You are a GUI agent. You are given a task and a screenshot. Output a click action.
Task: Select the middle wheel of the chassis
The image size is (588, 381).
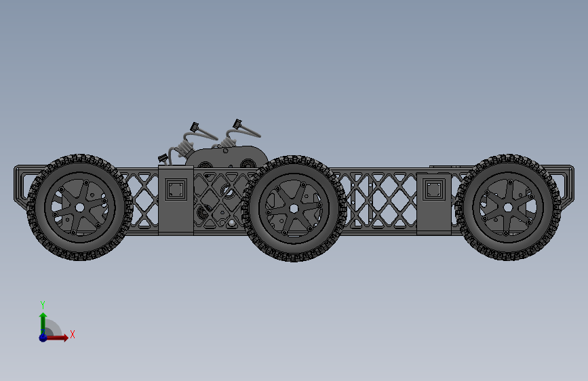tap(294, 209)
